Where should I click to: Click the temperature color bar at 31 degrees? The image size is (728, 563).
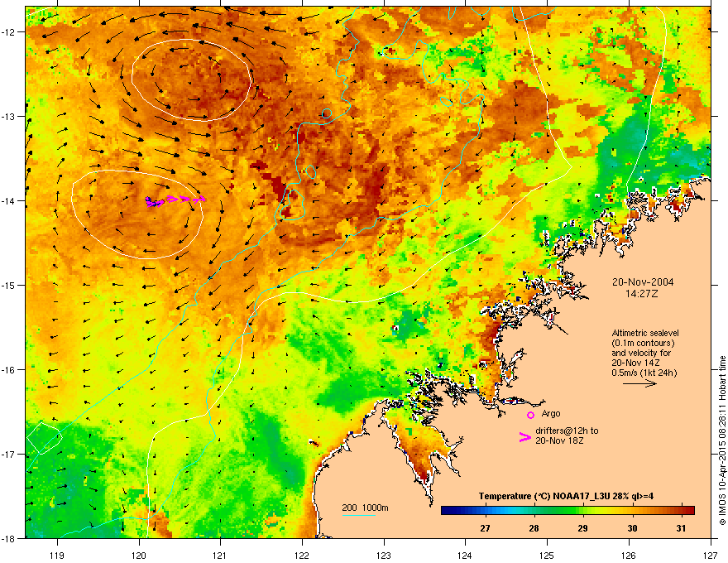pos(681,510)
